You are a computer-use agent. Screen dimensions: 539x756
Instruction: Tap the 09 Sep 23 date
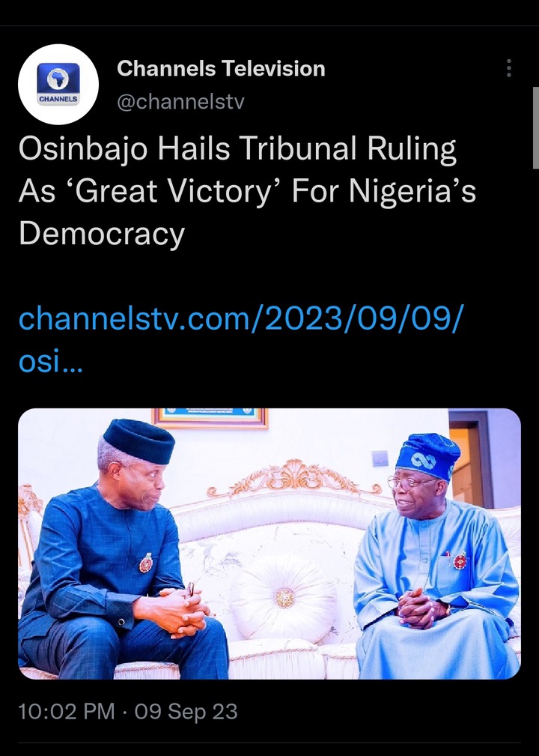point(186,712)
